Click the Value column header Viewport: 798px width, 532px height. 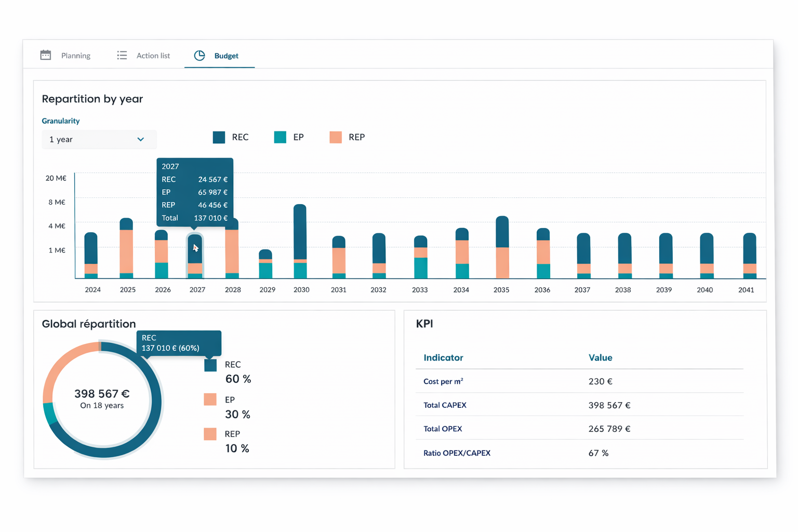(600, 357)
